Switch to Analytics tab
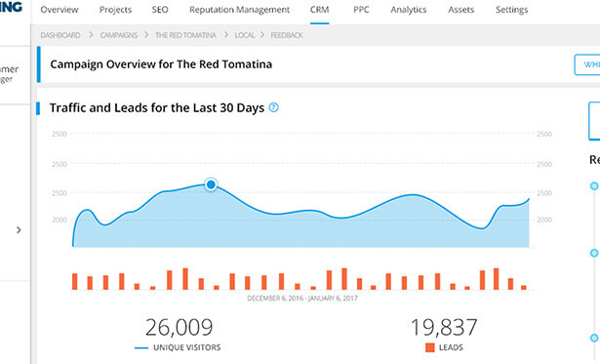 click(x=408, y=10)
